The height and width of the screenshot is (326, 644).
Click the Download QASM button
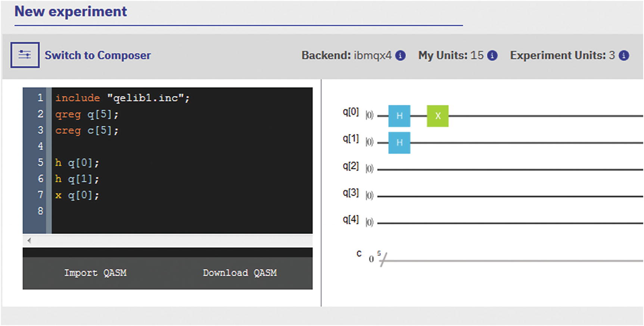pyautogui.click(x=240, y=273)
